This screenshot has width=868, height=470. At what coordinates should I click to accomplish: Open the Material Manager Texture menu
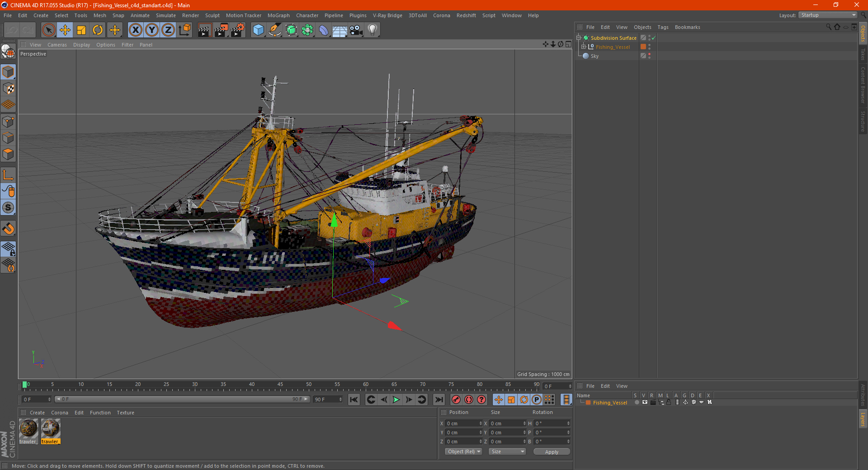pos(125,413)
